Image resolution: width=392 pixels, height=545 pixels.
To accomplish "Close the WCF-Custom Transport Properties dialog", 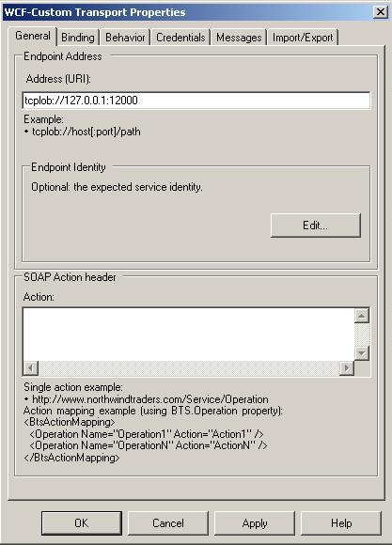I will point(381,12).
